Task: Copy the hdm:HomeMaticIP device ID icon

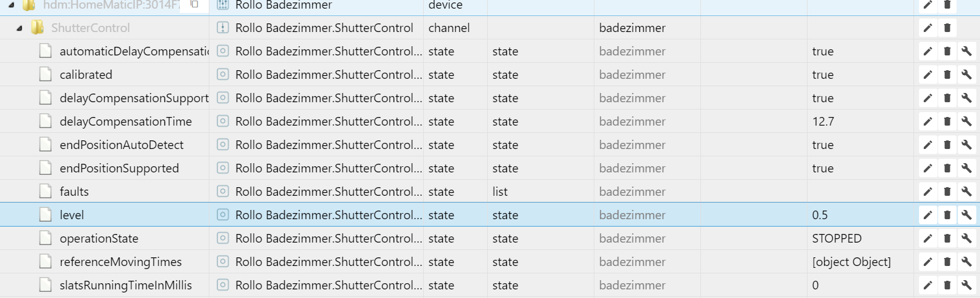Action: pos(194,4)
